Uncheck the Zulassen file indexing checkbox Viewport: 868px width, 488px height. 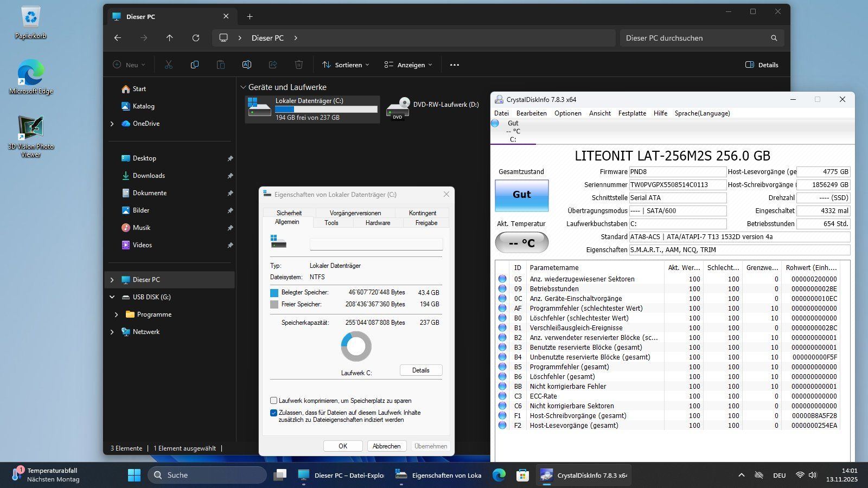273,413
